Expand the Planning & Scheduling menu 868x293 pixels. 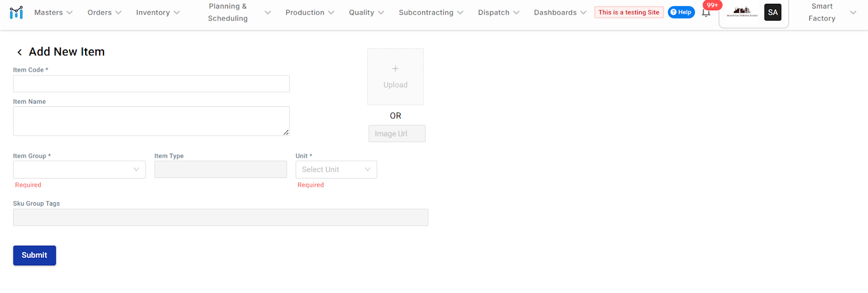point(239,12)
